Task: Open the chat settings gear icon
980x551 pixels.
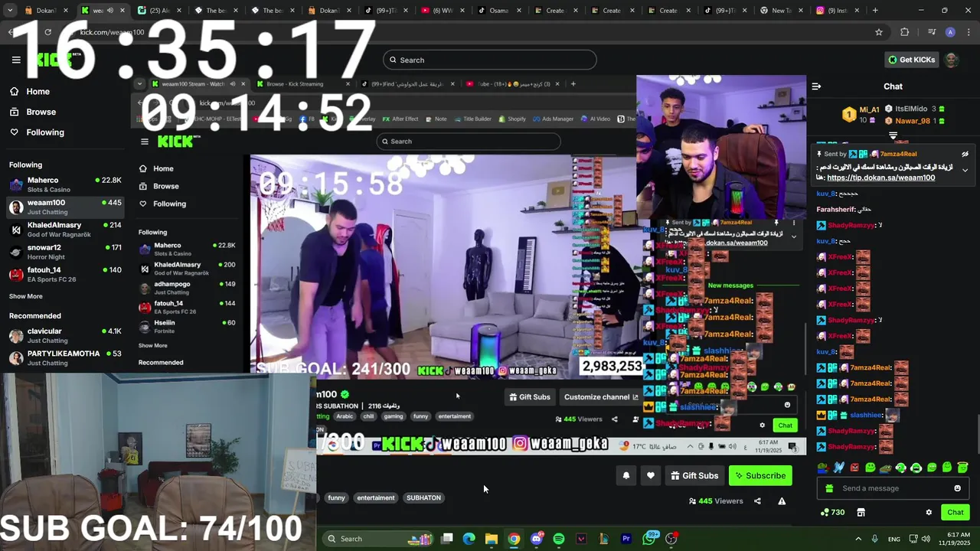Action: (x=929, y=512)
